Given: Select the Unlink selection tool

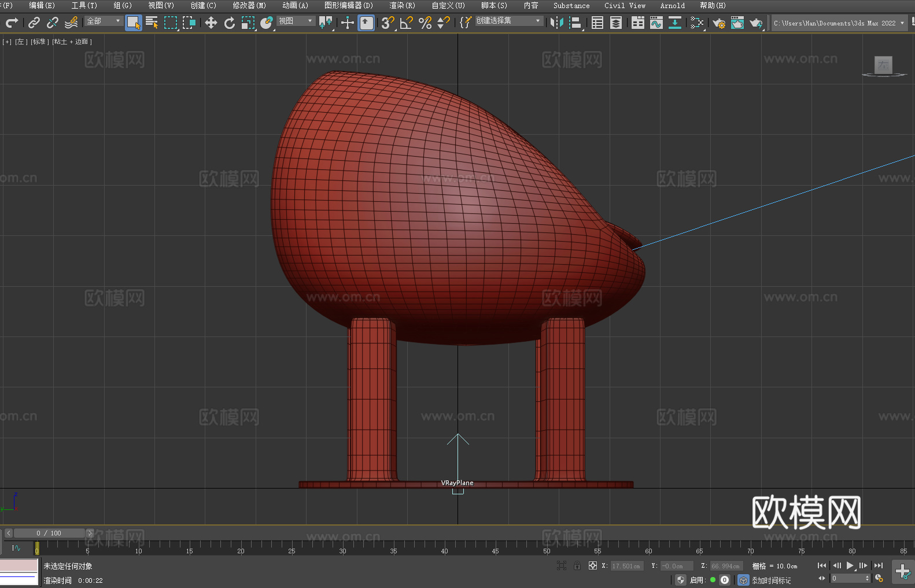Looking at the screenshot, I should [x=53, y=23].
